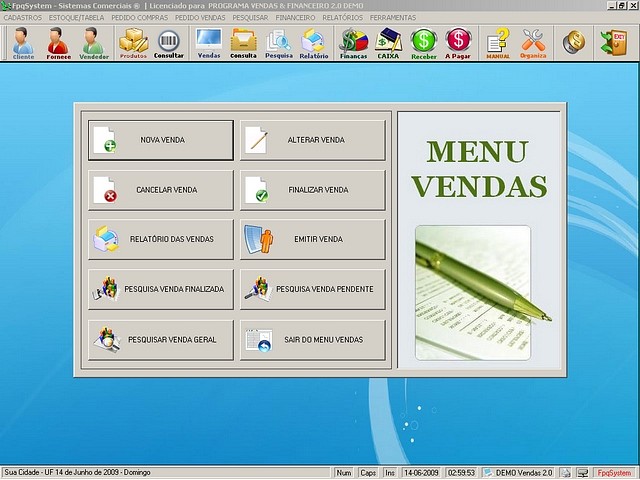640x480 pixels.
Task: Open the Produtos boxes icon
Action: (133, 43)
